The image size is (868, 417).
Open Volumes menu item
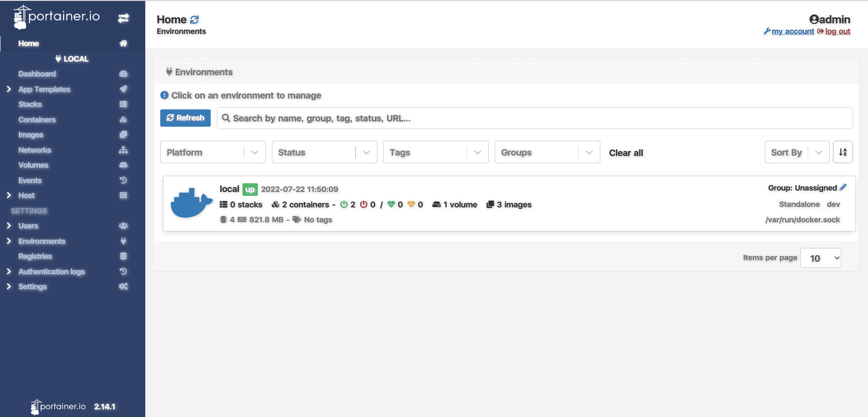click(33, 165)
